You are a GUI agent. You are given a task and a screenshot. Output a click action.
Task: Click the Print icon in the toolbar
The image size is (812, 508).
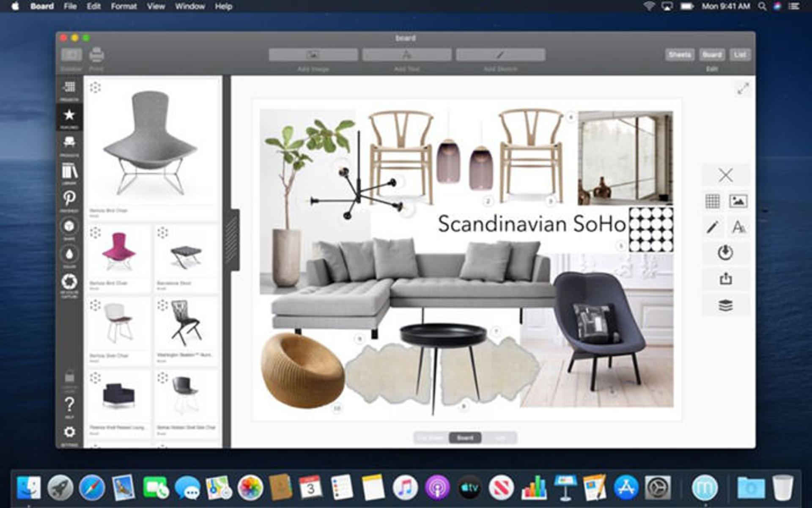[96, 55]
